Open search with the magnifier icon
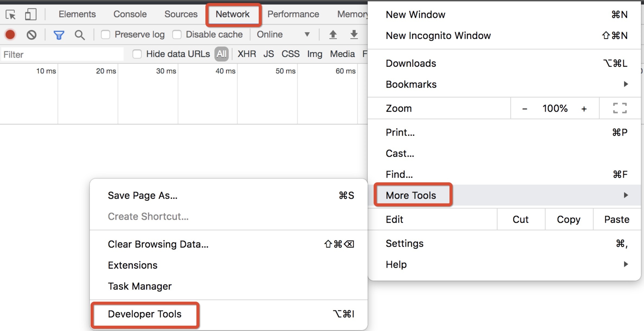The width and height of the screenshot is (644, 331). 80,35
